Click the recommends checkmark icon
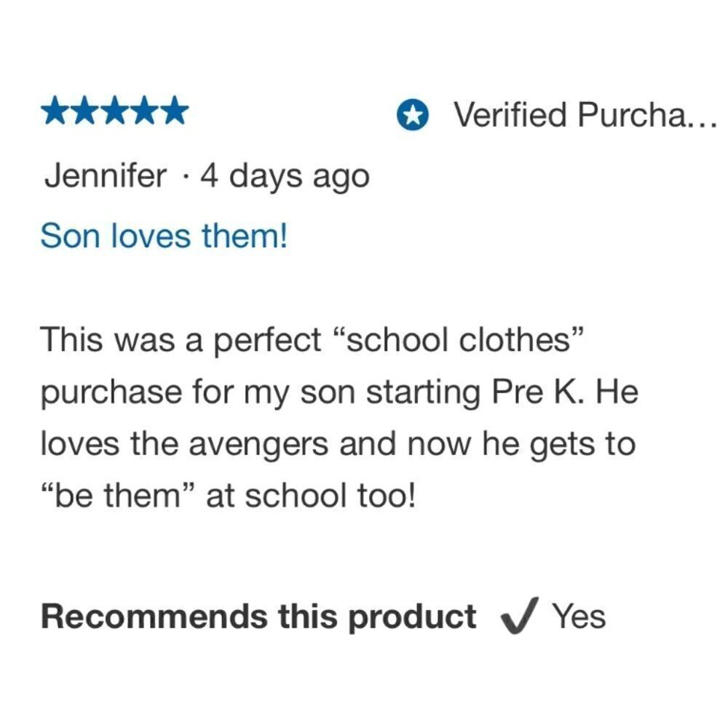This screenshot has width=728, height=728. pos(520,616)
